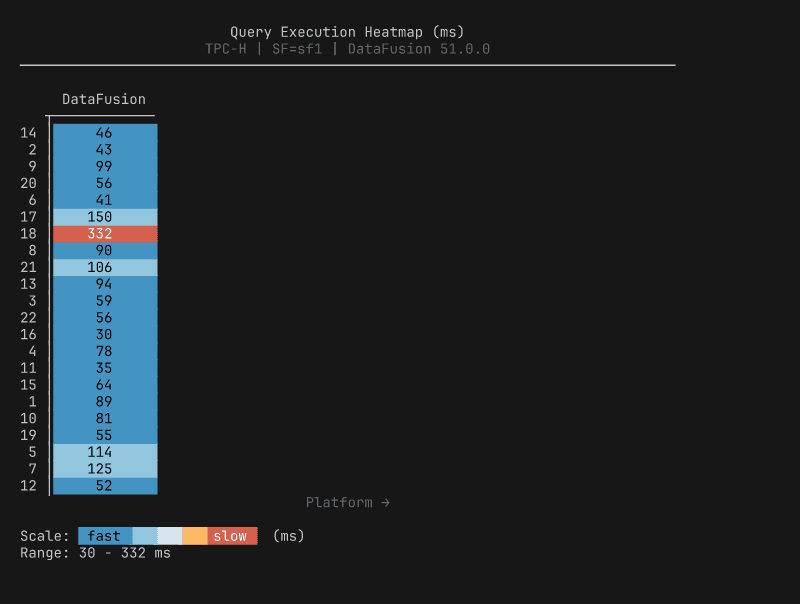This screenshot has width=800, height=604.
Task: Select the query 5 cell showing 114
Action: (x=104, y=452)
